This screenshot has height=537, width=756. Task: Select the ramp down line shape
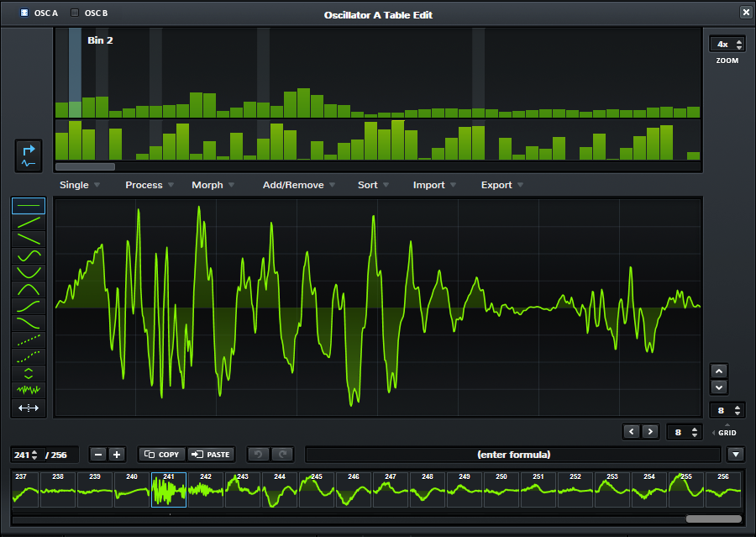tap(29, 239)
